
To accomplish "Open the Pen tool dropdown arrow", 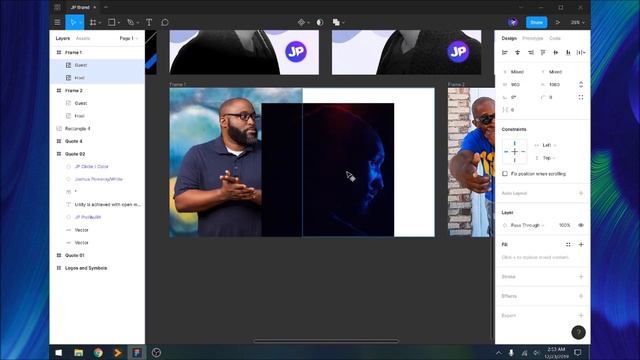I will (x=138, y=23).
